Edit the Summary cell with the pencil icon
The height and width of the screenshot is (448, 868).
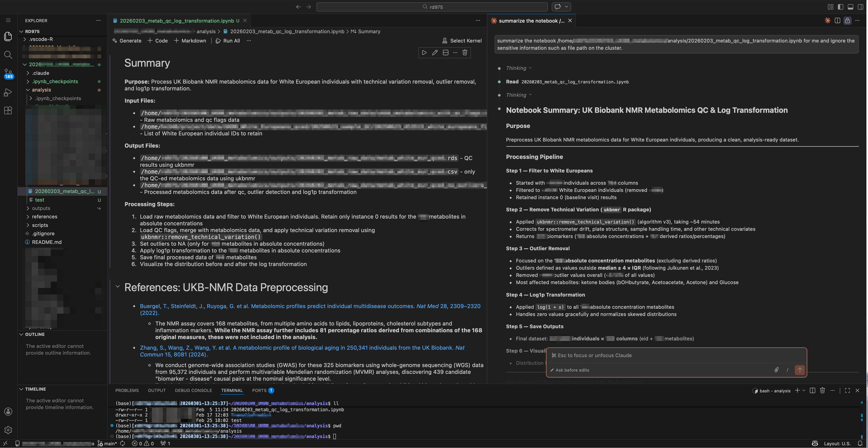435,53
